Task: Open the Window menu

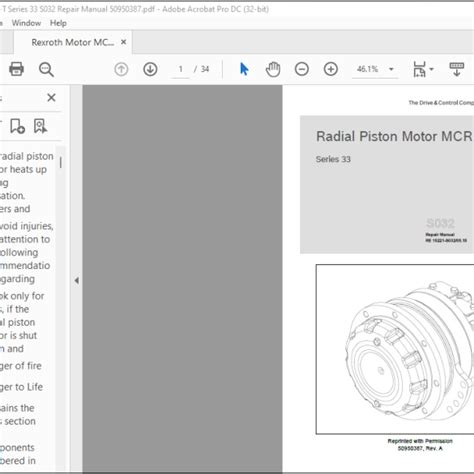Action: click(26, 23)
